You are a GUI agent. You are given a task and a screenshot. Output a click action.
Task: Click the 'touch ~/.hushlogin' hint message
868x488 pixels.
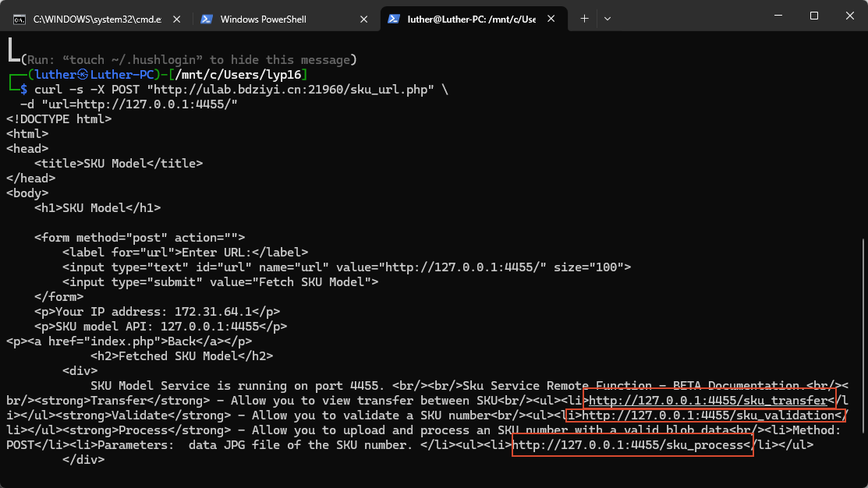coord(189,60)
